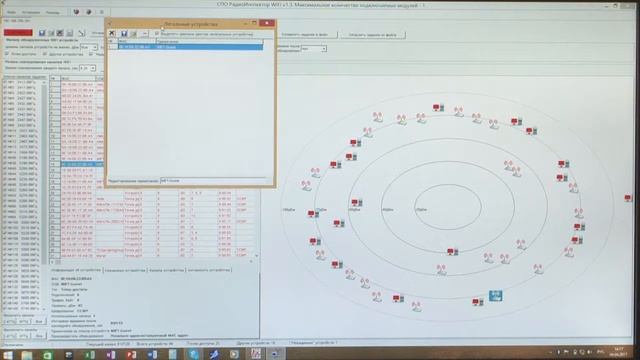Open the Windows Start button

coord(8,355)
